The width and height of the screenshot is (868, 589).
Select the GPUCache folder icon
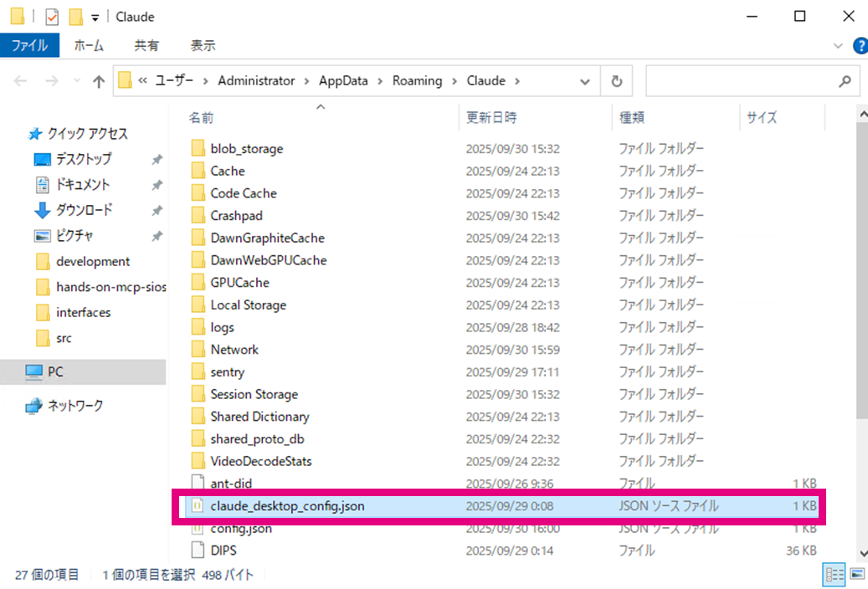198,282
